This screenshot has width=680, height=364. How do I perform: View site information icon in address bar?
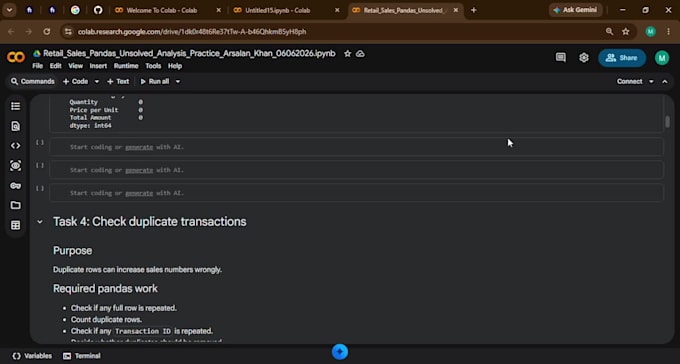click(68, 32)
